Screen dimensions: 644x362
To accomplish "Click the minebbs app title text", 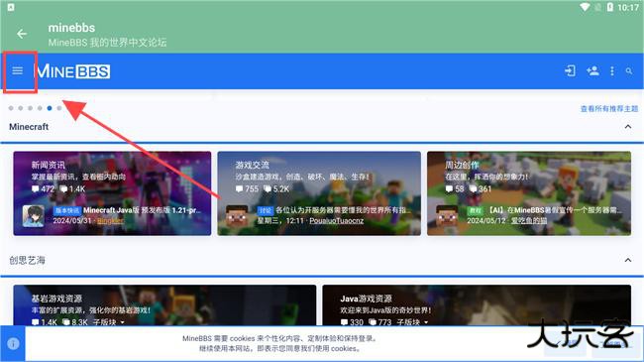I will (71, 28).
